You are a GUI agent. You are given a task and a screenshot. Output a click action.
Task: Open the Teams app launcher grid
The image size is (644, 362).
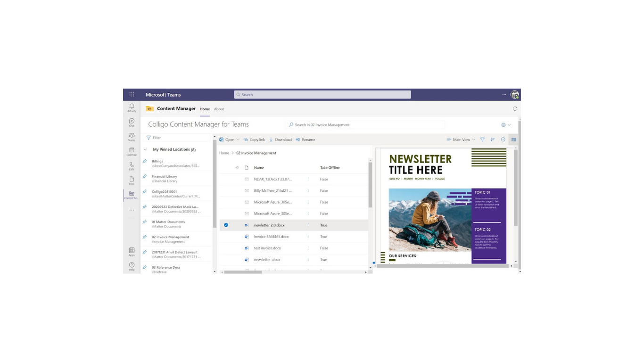(x=132, y=94)
